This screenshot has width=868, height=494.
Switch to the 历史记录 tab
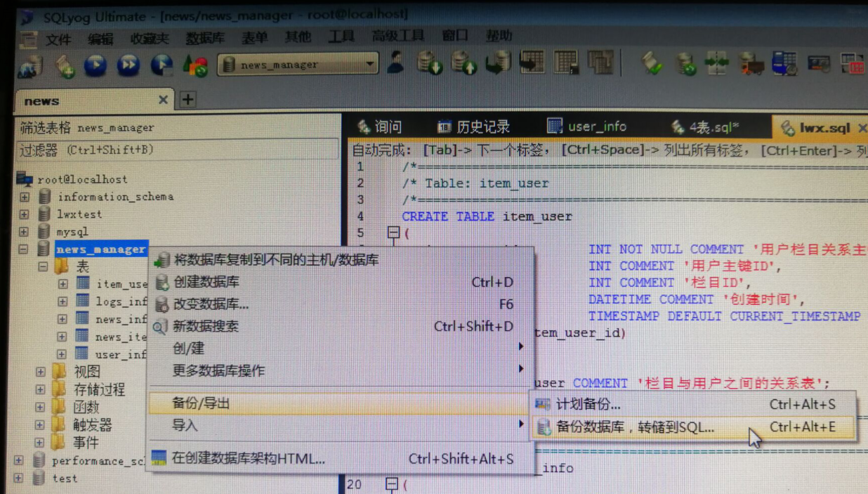(473, 127)
